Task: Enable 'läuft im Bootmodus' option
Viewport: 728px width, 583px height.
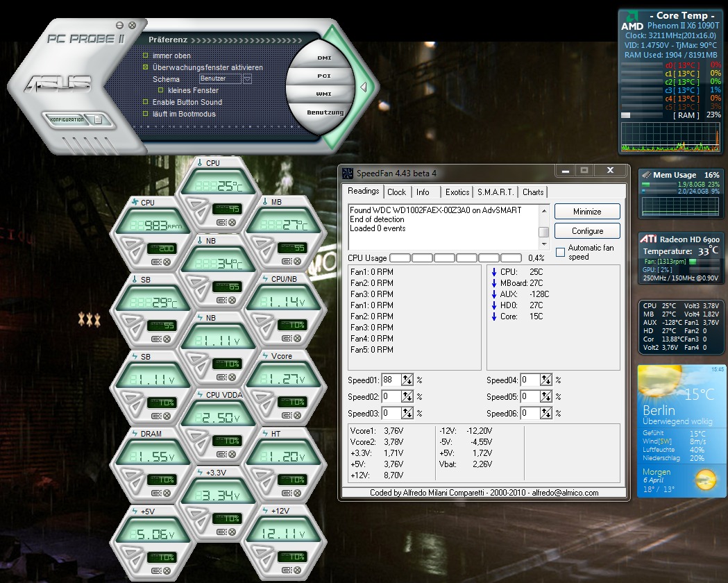Action: (145, 114)
